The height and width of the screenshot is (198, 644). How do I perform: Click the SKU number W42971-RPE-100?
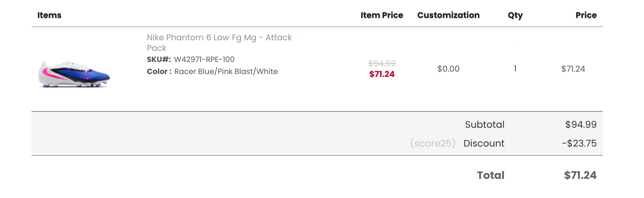204,59
